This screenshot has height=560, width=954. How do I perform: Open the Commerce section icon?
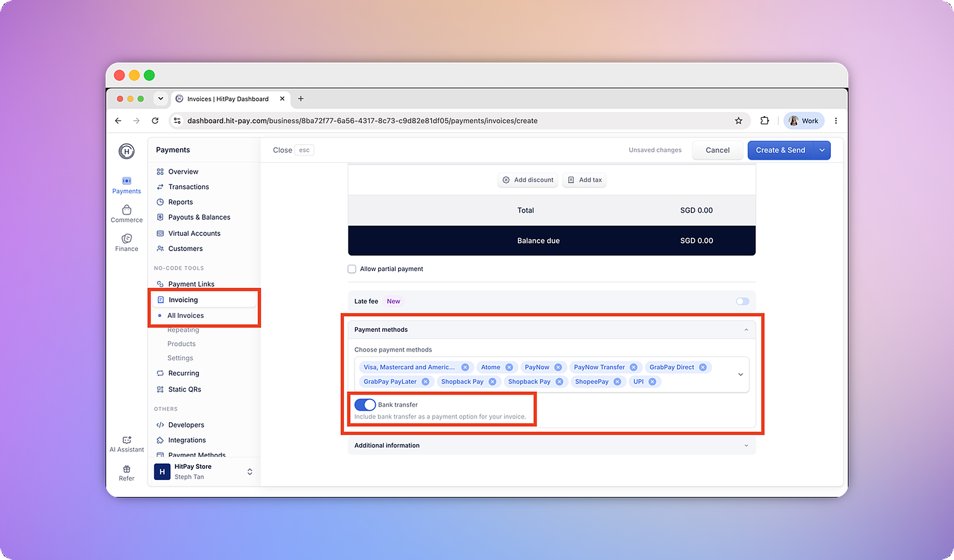click(127, 214)
